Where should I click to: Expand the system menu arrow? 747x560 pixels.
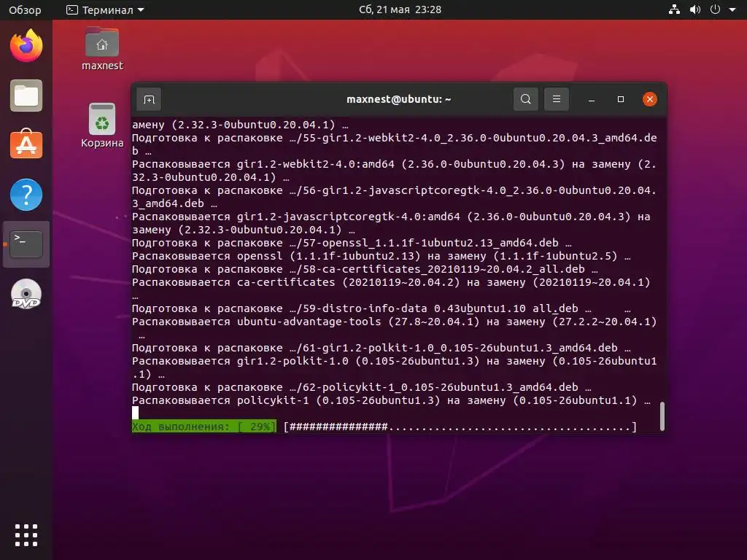pos(732,9)
